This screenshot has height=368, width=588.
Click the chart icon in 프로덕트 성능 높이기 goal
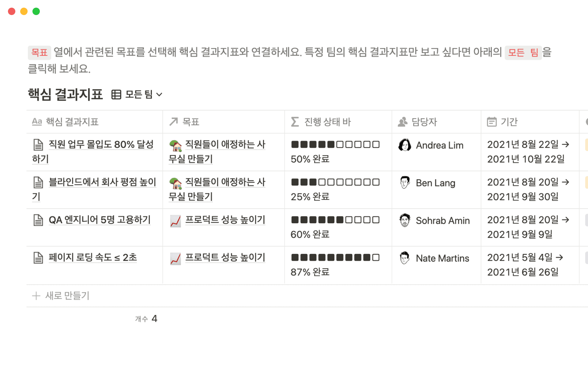175,221
